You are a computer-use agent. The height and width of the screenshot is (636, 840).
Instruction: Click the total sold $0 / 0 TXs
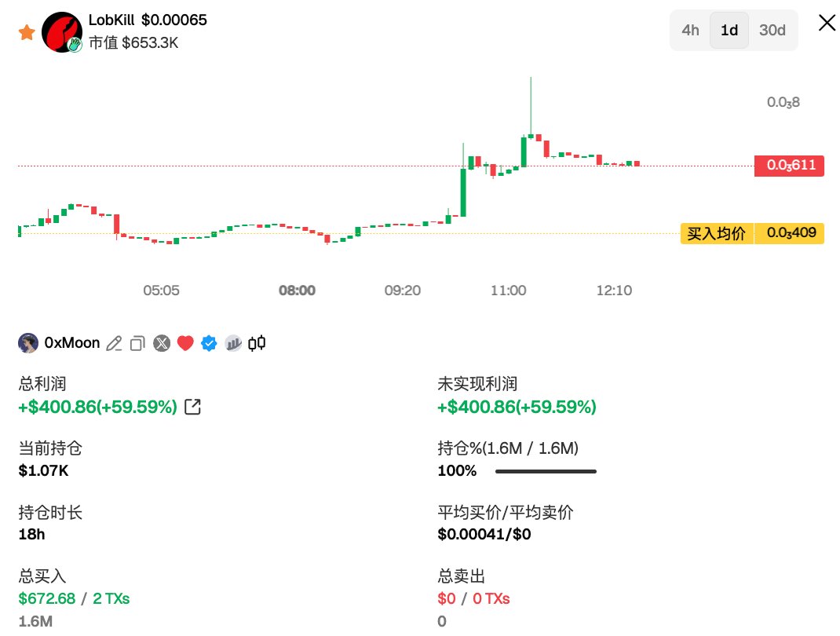click(473, 598)
